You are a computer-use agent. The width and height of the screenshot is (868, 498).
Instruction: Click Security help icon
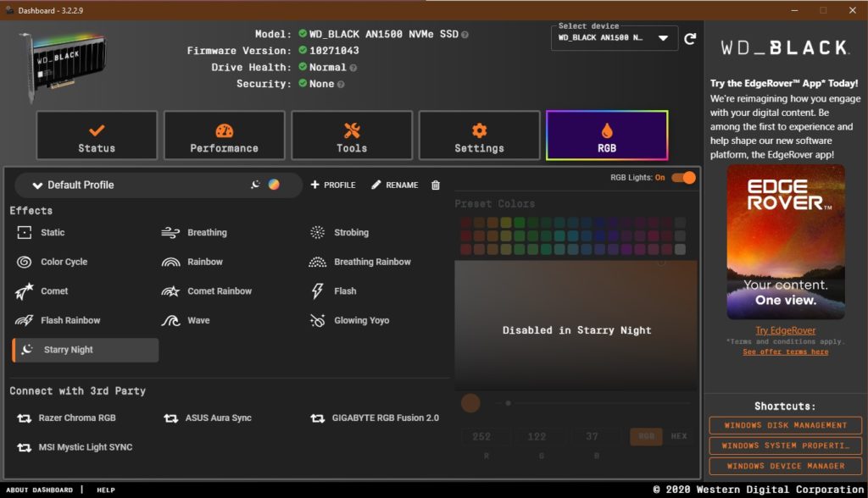pyautogui.click(x=341, y=84)
